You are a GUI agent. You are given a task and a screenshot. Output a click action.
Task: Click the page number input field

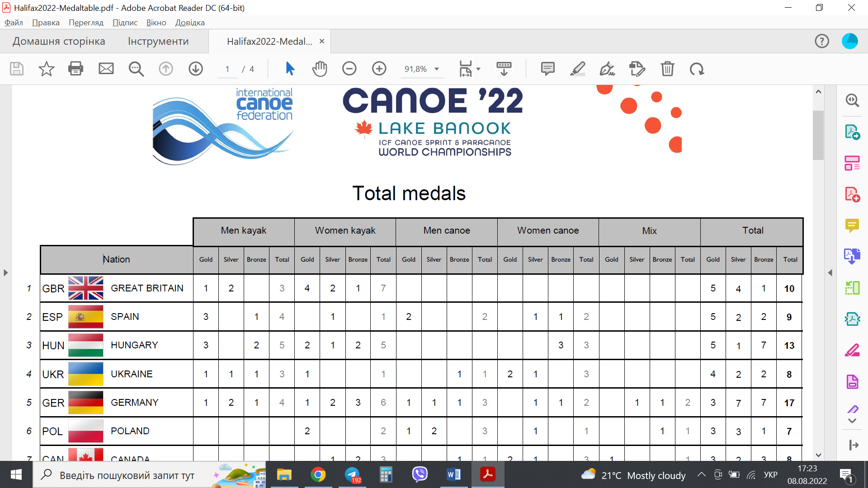click(227, 69)
